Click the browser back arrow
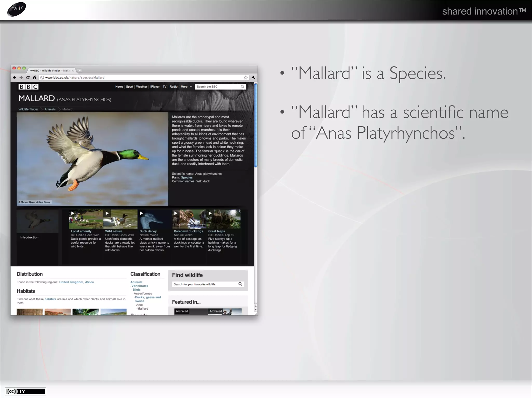 coord(15,77)
